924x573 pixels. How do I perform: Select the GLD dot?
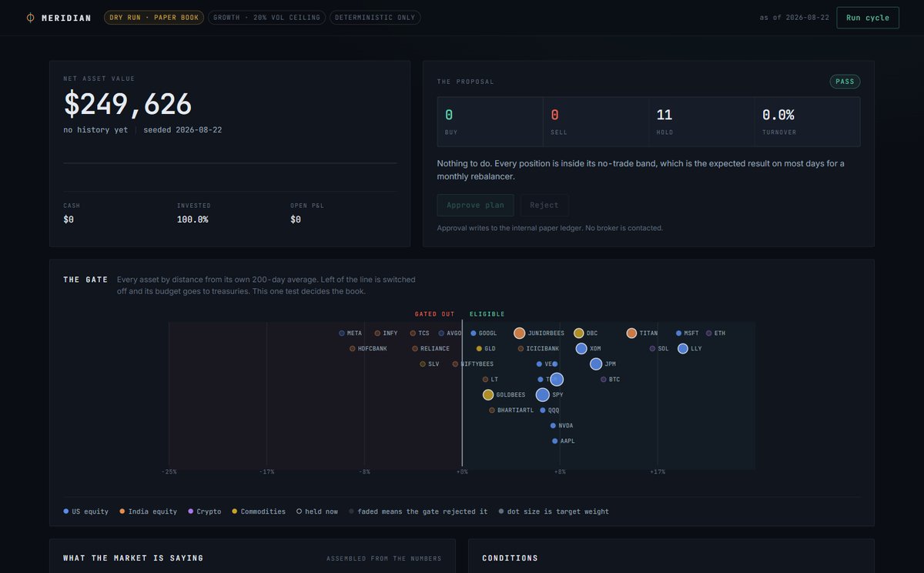coord(479,349)
